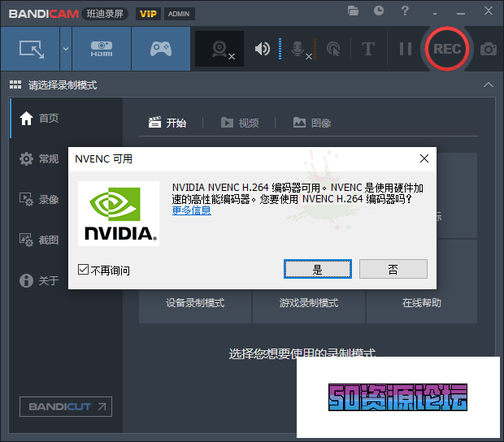Go to 首页 home section

(x=39, y=118)
